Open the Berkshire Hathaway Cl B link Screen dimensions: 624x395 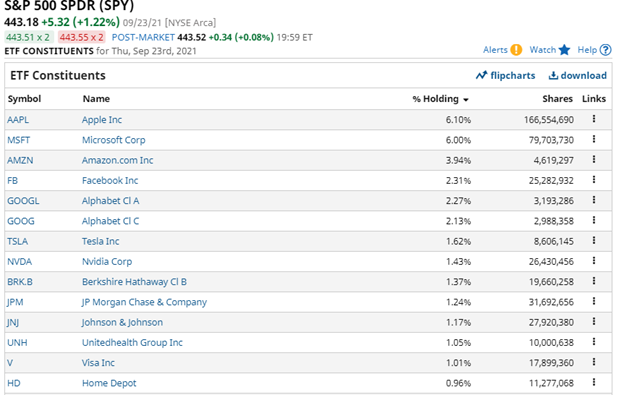tap(134, 282)
